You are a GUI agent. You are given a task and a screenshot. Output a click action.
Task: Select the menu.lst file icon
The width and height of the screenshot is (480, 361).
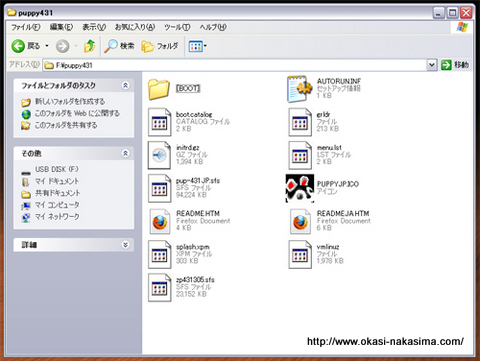coord(300,155)
